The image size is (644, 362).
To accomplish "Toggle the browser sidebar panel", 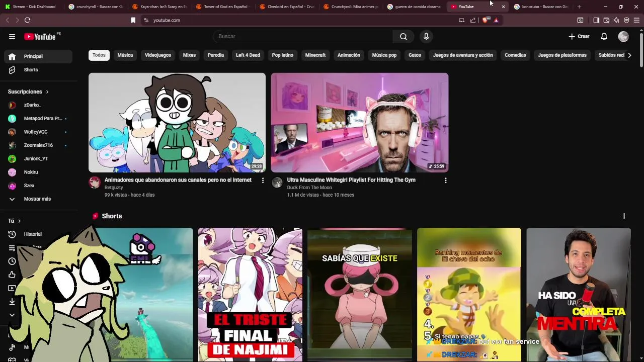I will [x=596, y=20].
